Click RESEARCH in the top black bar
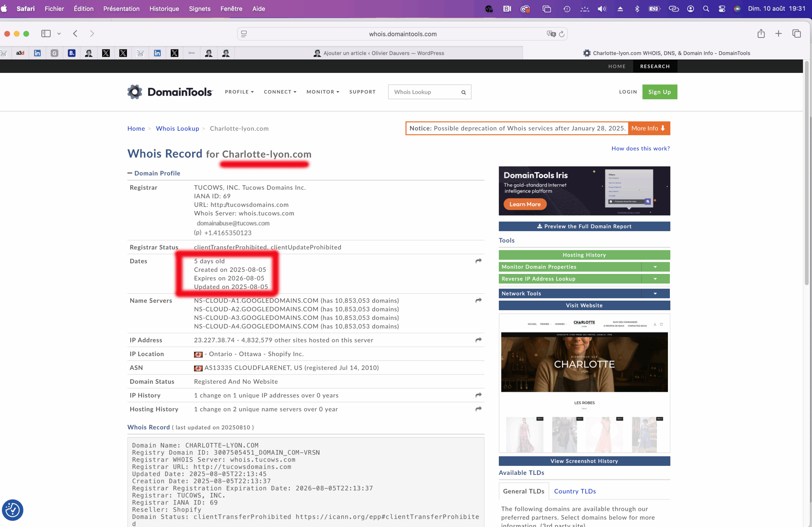The width and height of the screenshot is (812, 527). [x=655, y=66]
